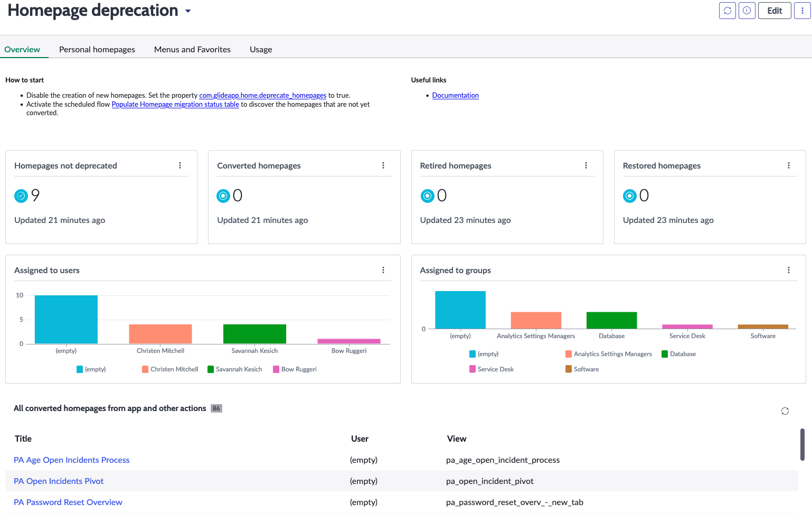Open the dashboard info icon

[747, 11]
